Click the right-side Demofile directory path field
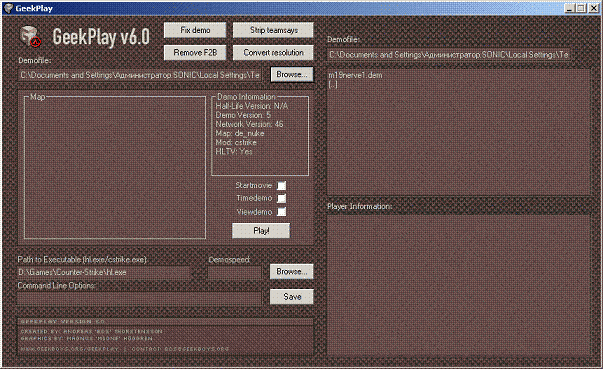 pos(449,55)
